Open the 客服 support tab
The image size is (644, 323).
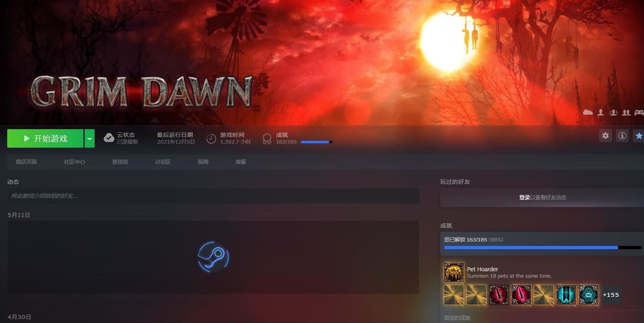[x=241, y=162]
